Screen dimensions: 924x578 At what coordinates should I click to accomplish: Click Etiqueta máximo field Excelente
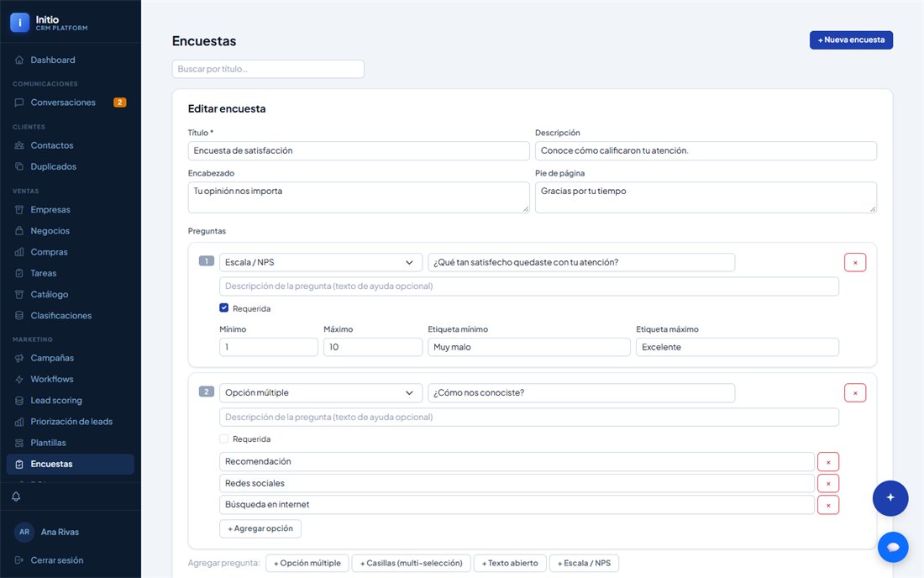pos(738,347)
